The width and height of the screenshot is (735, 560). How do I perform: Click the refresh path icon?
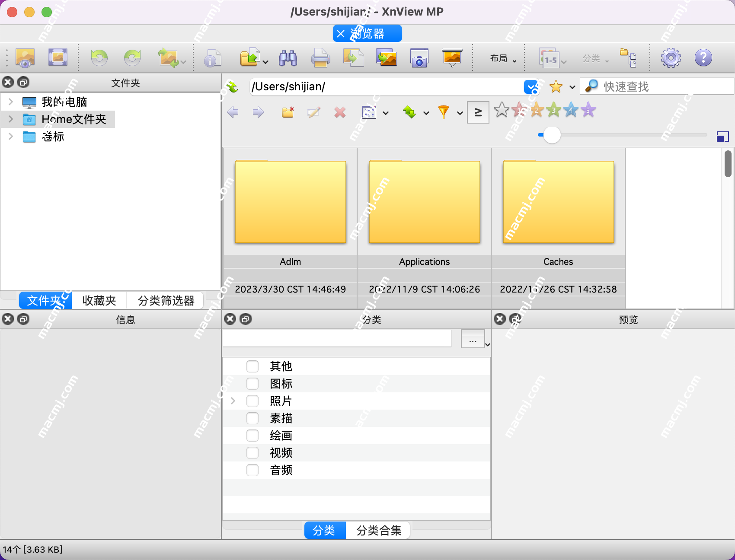233,87
